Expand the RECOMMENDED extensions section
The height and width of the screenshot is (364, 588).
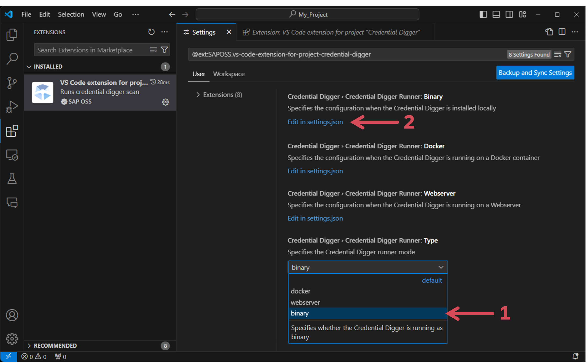click(x=100, y=346)
